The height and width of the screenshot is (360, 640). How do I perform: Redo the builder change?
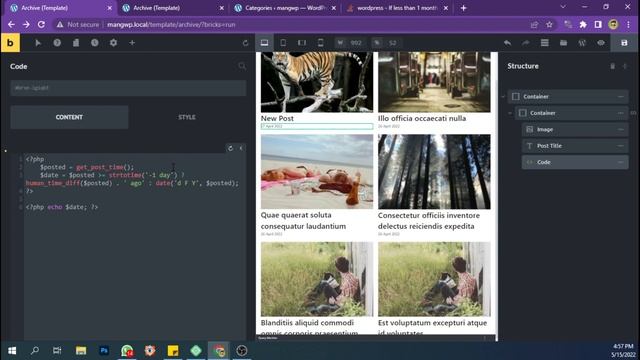(x=526, y=43)
